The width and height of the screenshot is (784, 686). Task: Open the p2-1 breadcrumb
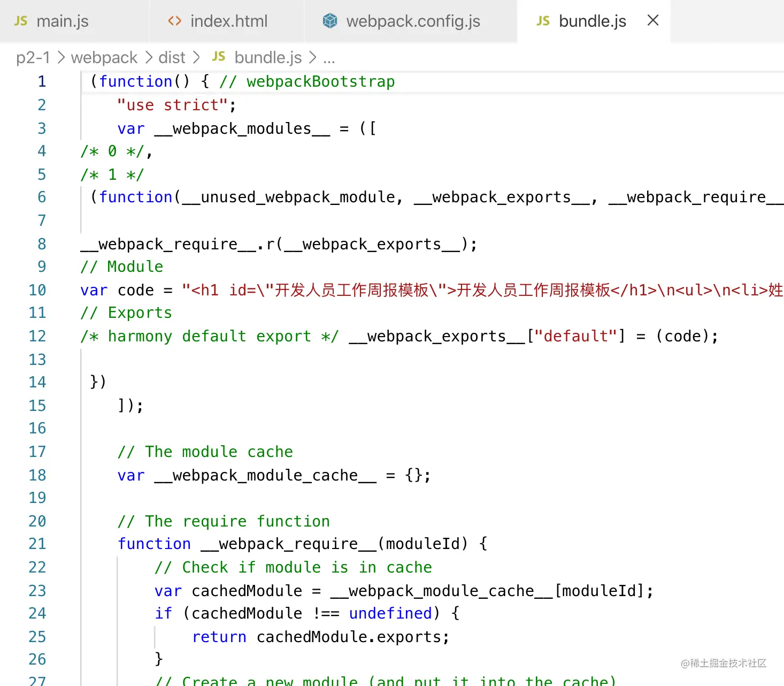coord(33,57)
